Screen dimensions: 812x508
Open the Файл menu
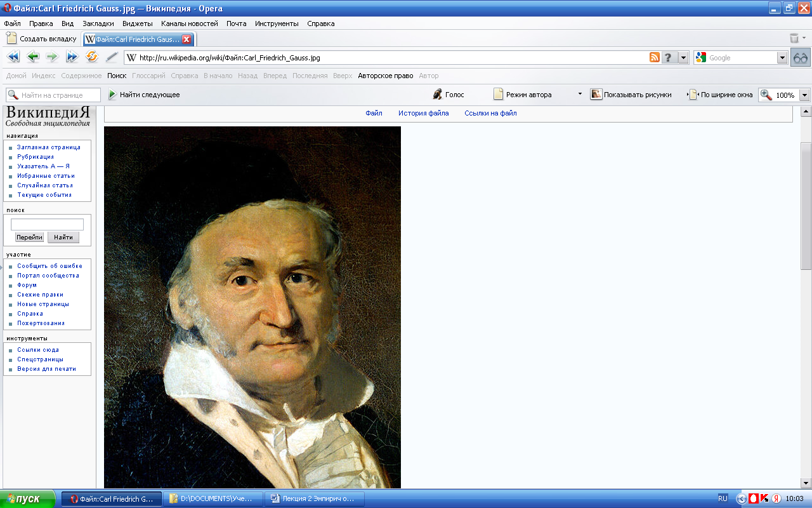[12, 23]
